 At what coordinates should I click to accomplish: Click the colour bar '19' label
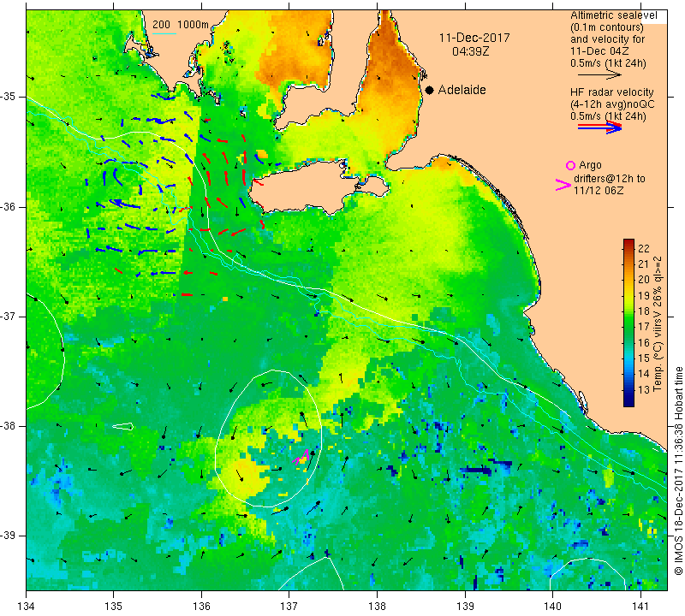(644, 295)
